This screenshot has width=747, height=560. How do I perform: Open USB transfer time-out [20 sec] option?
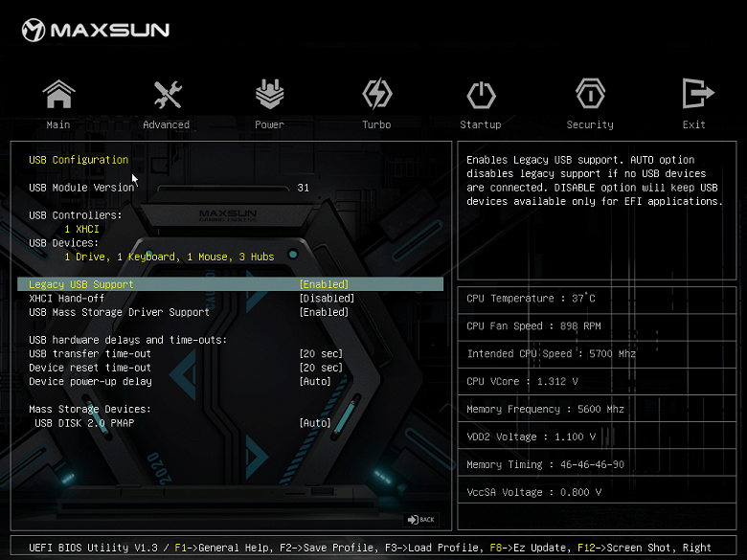[321, 354]
